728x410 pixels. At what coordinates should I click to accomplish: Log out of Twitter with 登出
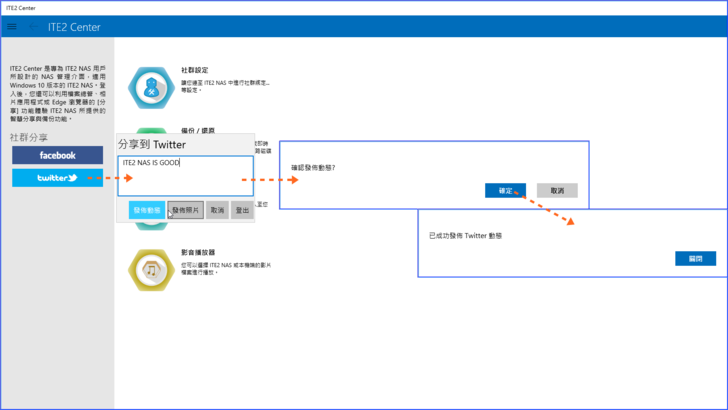coord(242,210)
